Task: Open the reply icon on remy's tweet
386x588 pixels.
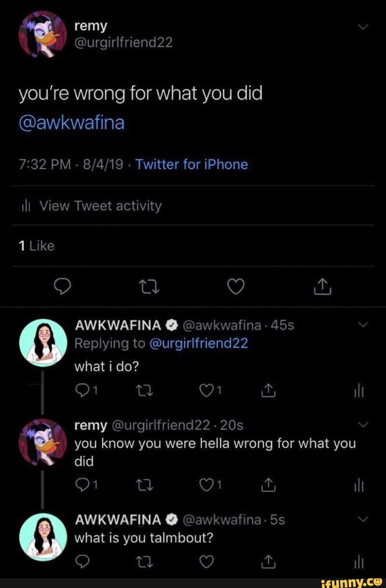Action: point(63,287)
